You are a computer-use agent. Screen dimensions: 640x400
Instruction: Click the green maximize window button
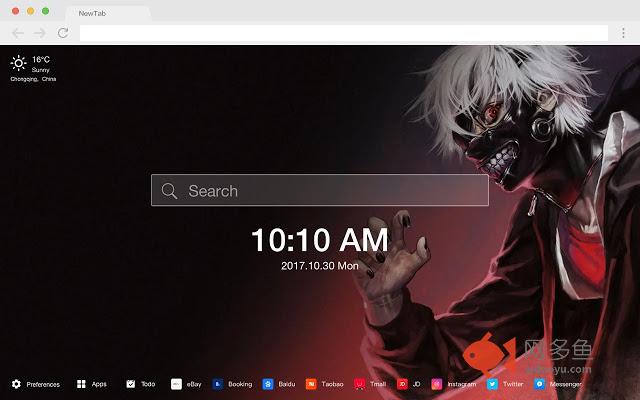point(46,11)
